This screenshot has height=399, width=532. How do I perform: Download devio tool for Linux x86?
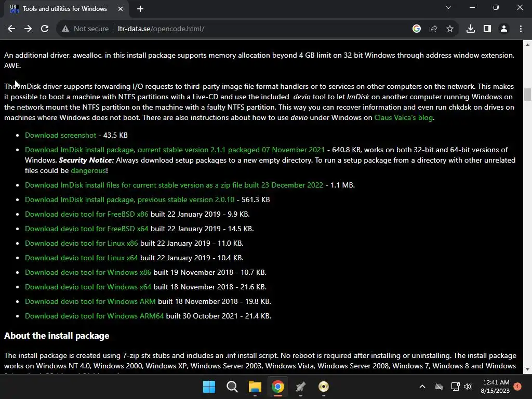click(x=82, y=244)
